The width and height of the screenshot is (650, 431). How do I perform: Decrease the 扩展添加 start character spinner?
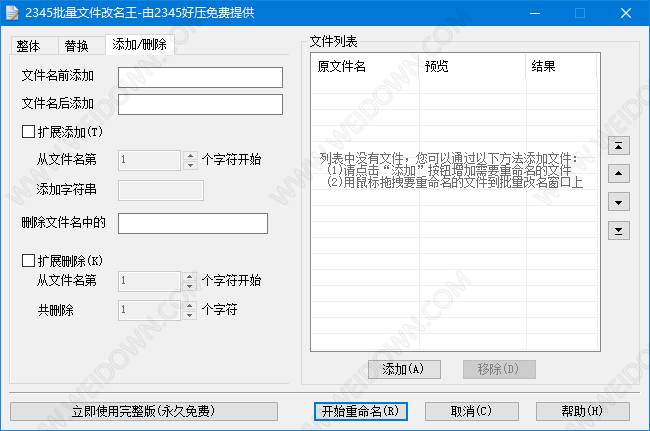coord(190,165)
